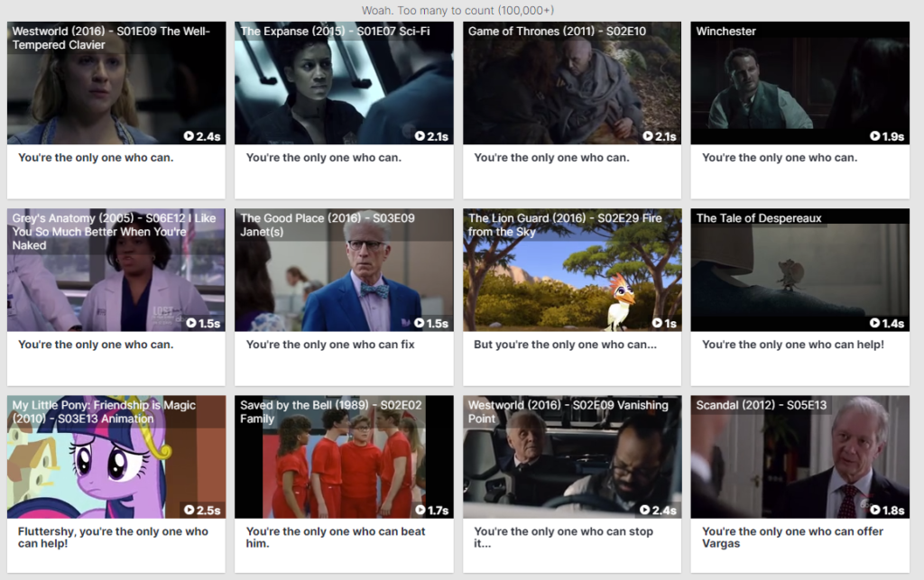Screen dimensions: 924x580
Task: Open the Game of Thrones S02E10 thumbnail
Action: [572, 83]
